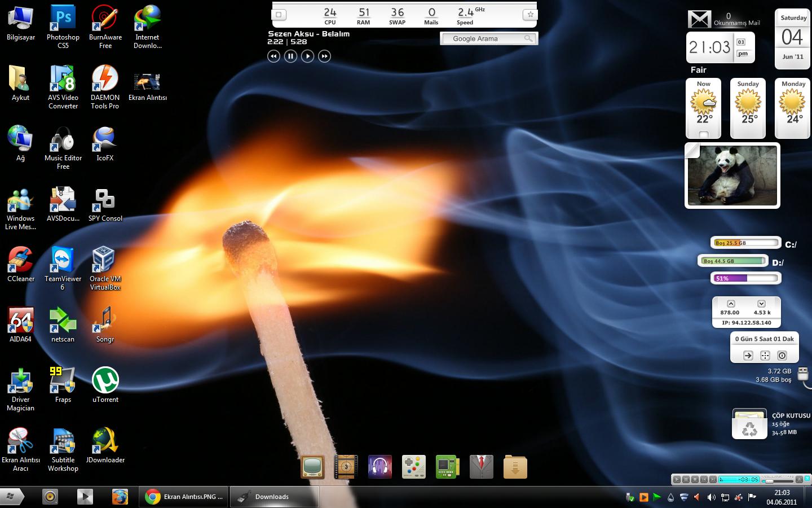Open the panda photo thumbnail widget
This screenshot has height=508, width=812.
732,176
